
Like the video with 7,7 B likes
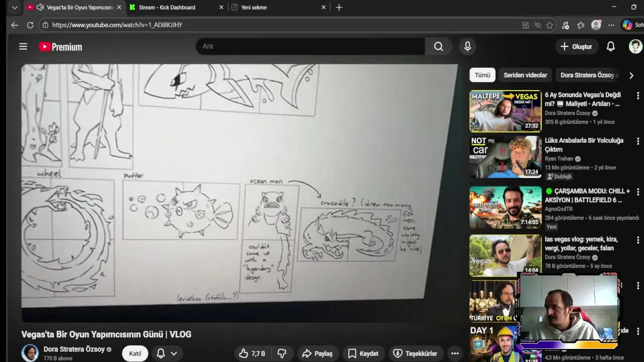point(253,353)
